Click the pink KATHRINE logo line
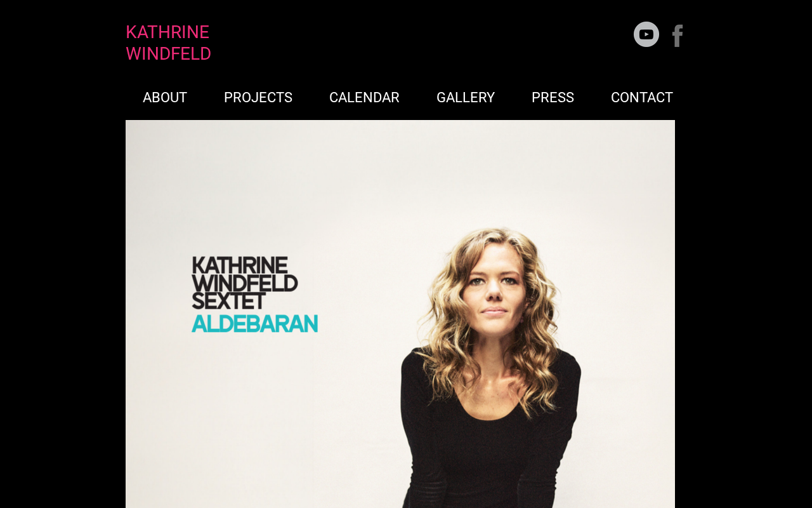 pos(167,32)
